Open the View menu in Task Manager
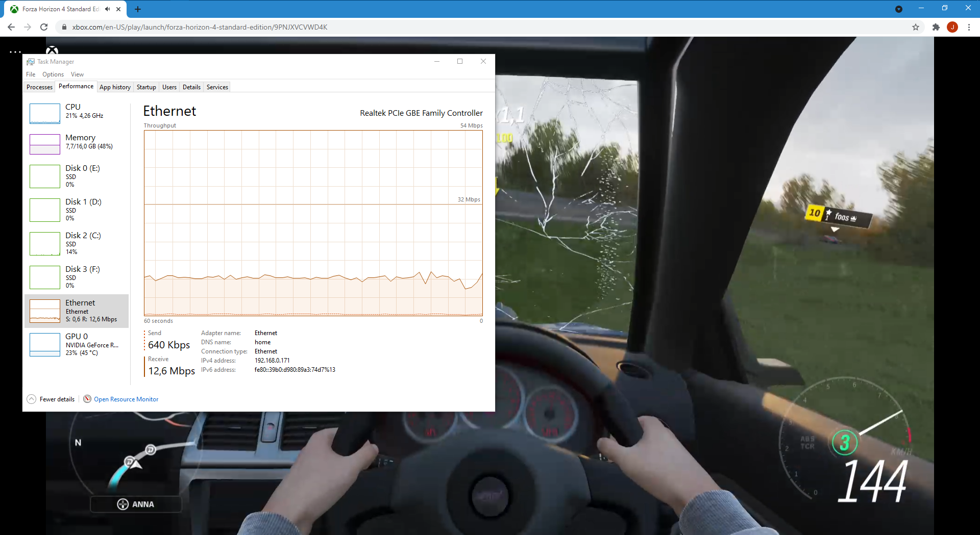 pos(77,74)
